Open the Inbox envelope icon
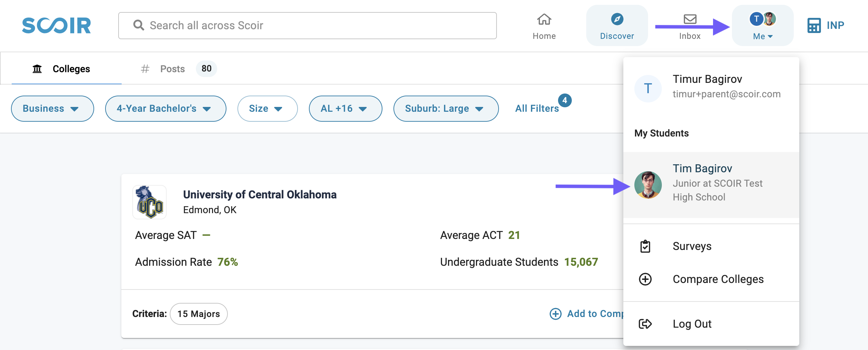This screenshot has width=868, height=350. [x=690, y=19]
